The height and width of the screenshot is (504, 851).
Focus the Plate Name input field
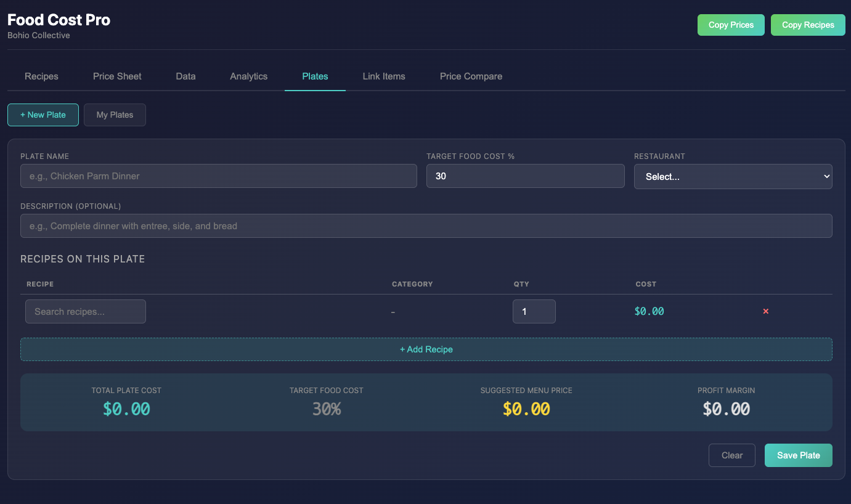tap(219, 176)
